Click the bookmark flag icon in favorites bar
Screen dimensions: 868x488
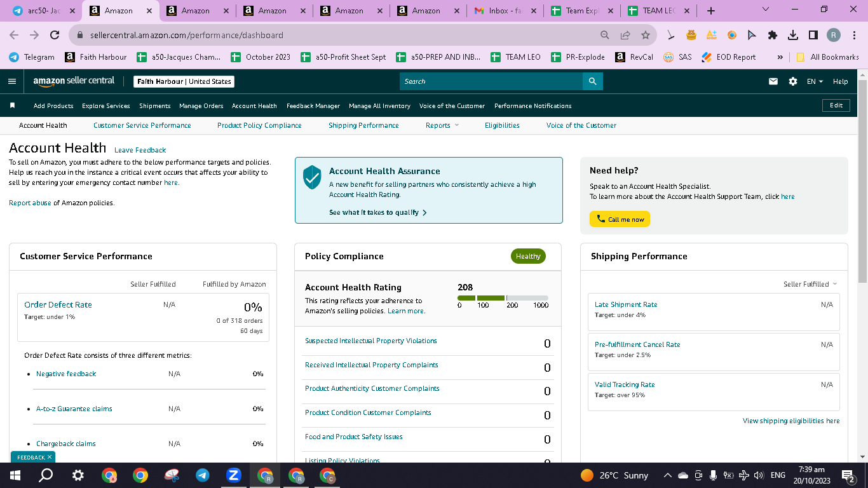(12, 105)
